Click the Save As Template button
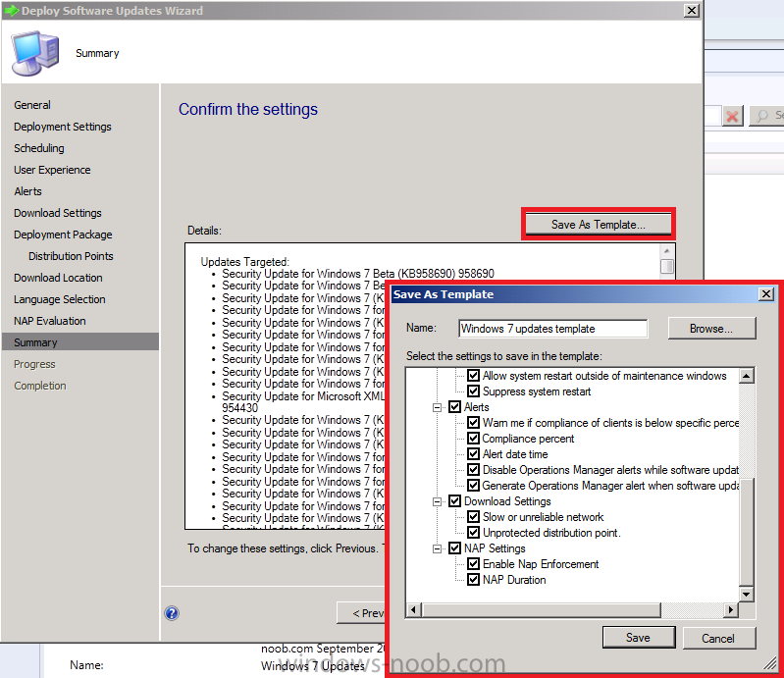Image resolution: width=784 pixels, height=678 pixels. coord(598,225)
